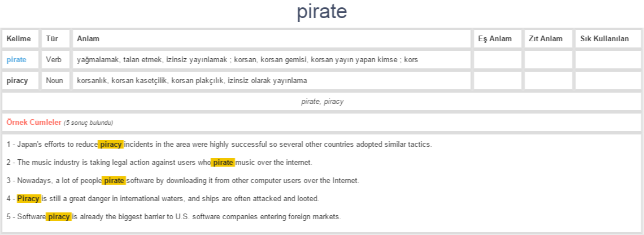This screenshot has height=235, width=644.
Task: Click the Kelime column header
Action: click(x=19, y=39)
